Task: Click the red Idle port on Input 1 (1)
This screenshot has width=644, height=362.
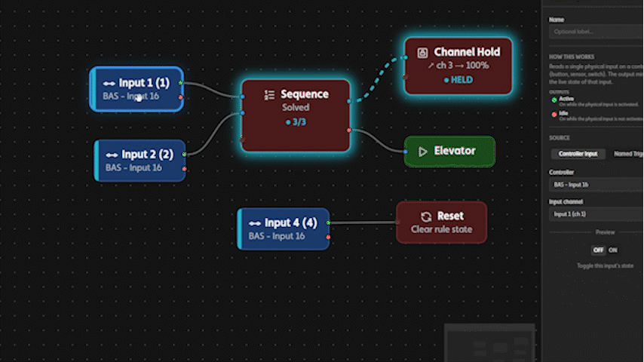Action: [181, 97]
